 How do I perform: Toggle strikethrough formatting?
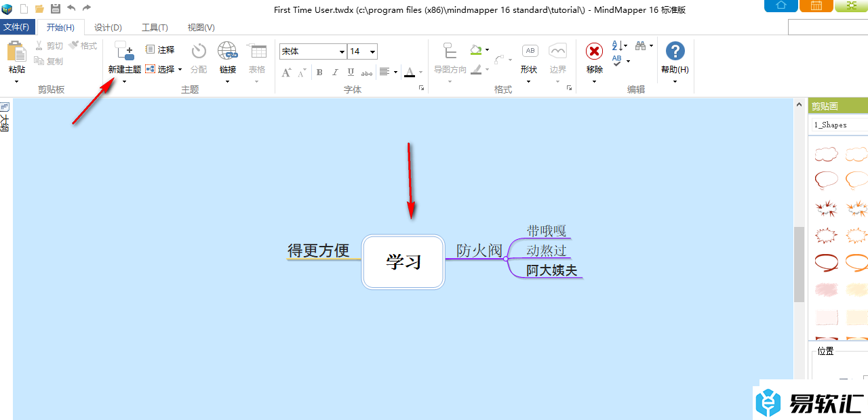click(x=366, y=72)
